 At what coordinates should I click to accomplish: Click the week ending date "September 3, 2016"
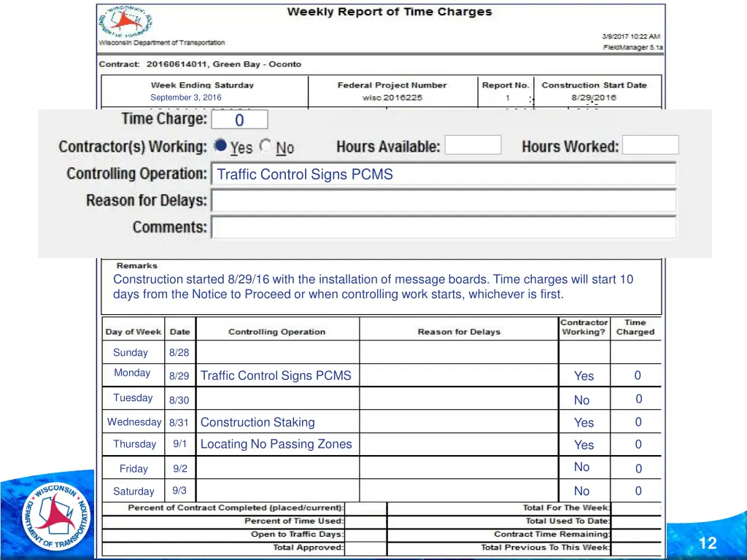(x=186, y=98)
